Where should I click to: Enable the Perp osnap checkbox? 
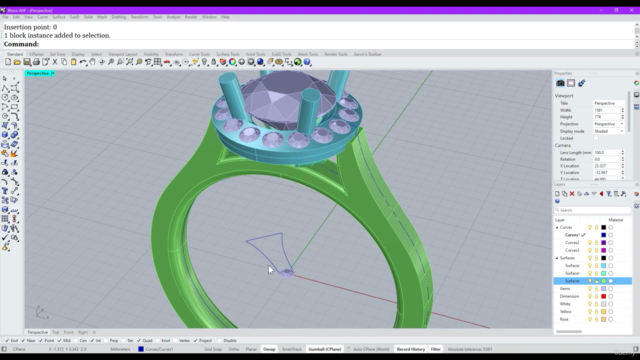point(107,340)
